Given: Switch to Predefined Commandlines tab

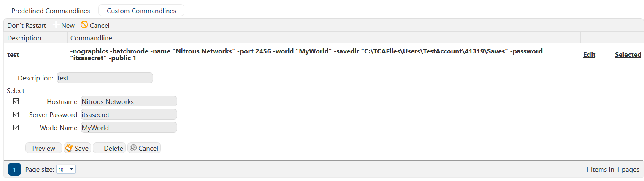Looking at the screenshot, I should coord(51,11).
